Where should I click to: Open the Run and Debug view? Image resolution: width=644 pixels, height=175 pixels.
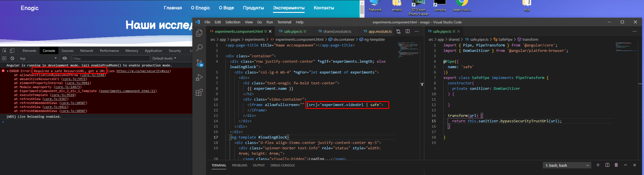pos(199,78)
